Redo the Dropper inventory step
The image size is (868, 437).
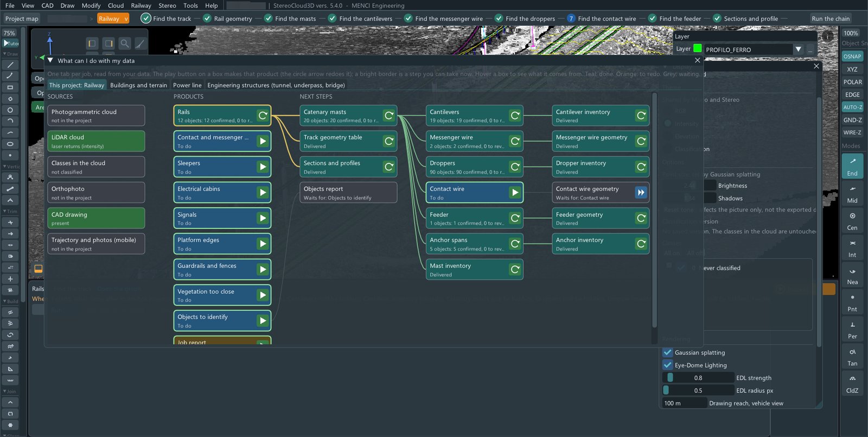click(x=641, y=167)
